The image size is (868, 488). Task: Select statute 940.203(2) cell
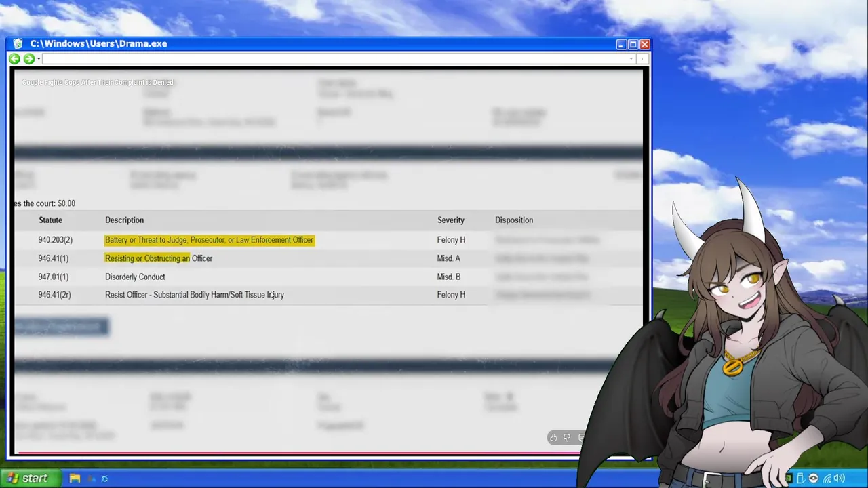(x=55, y=240)
